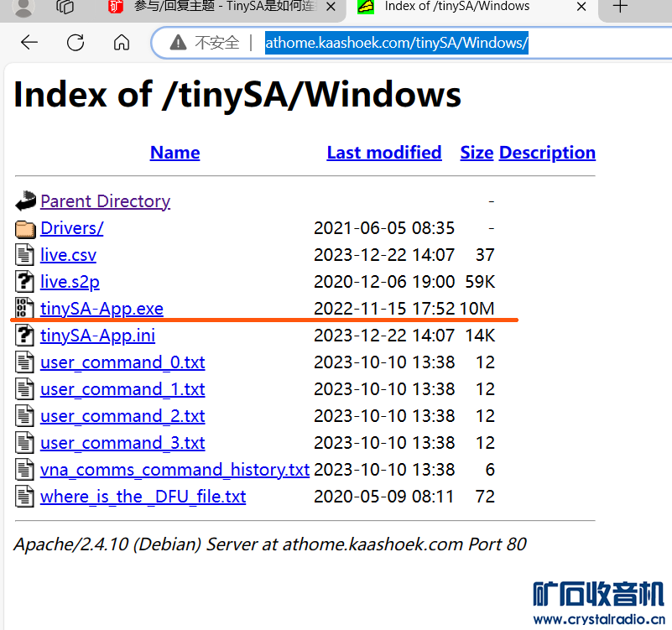The width and height of the screenshot is (672, 630).
Task: Open the user_command_3.txt link
Action: 122,443
